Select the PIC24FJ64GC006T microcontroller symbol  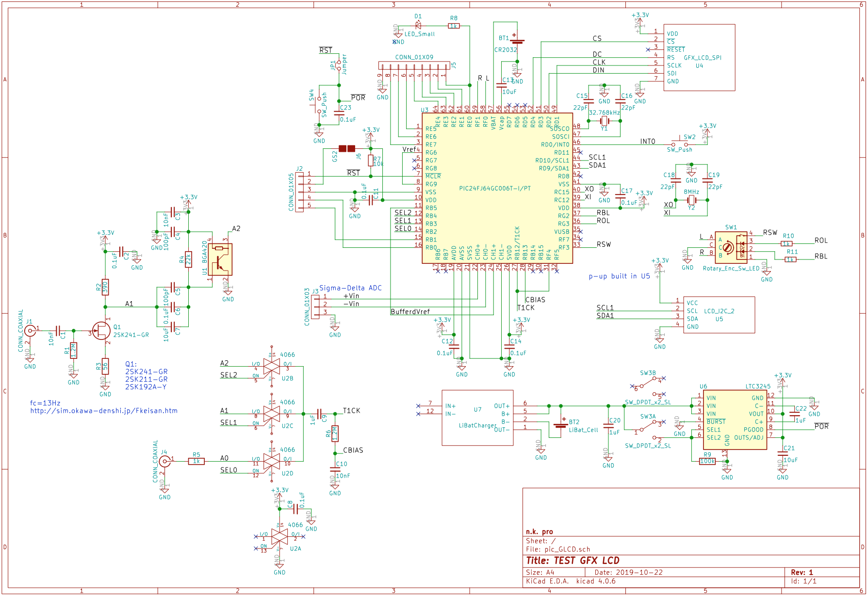pyautogui.click(x=495, y=189)
